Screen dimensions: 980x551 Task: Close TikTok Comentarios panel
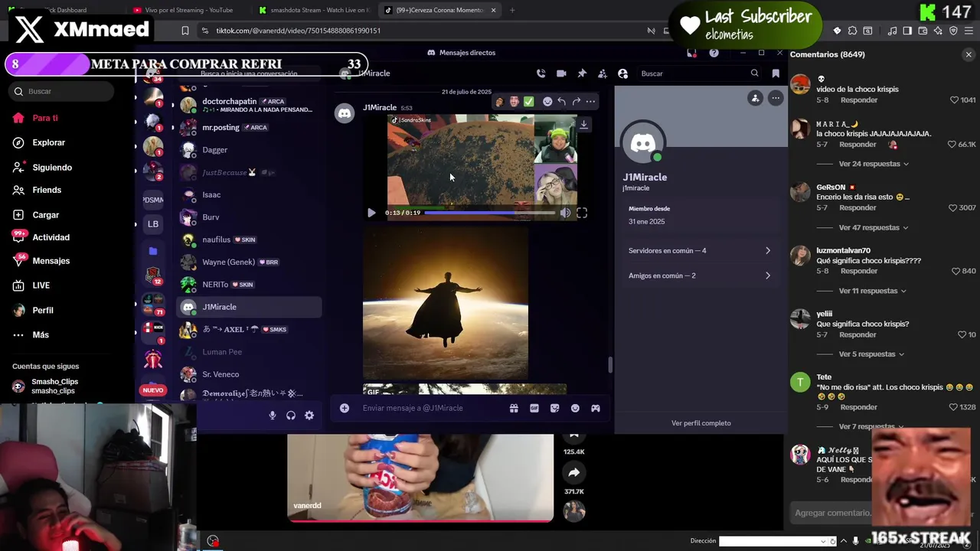[969, 54]
